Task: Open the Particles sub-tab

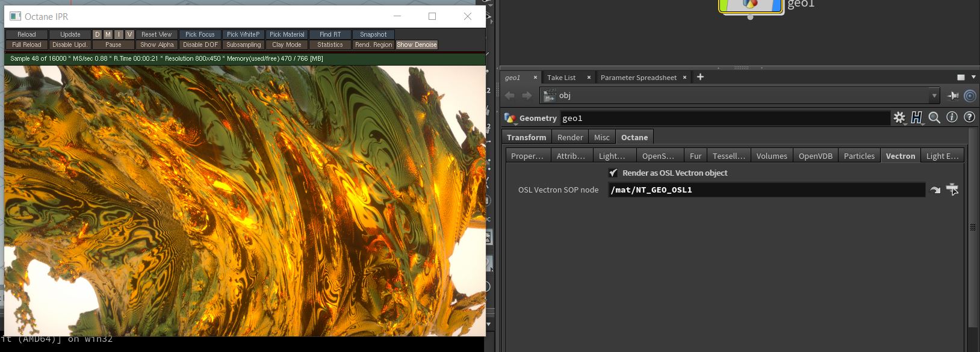Action: click(x=859, y=156)
